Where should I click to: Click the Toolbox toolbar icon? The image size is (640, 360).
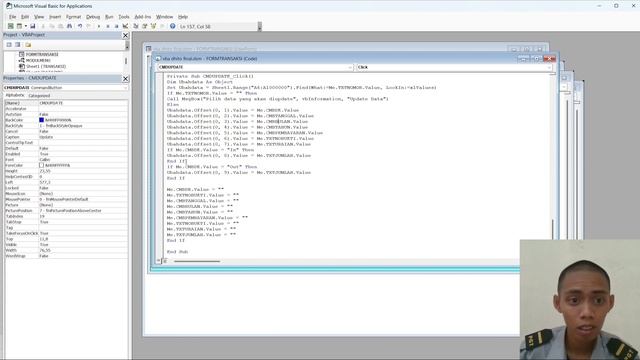[162, 26]
